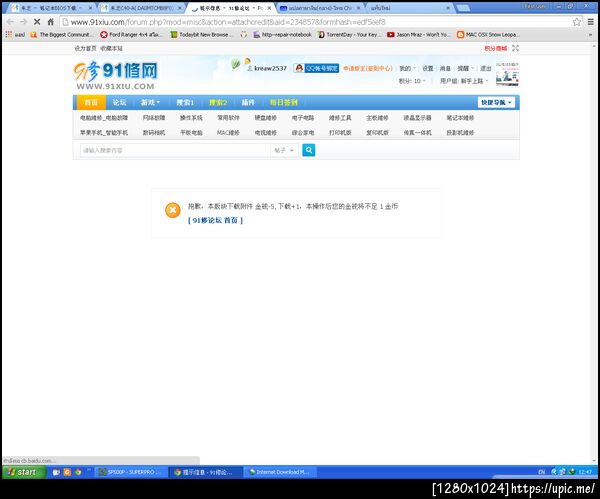Expand the 我的 user menu dropdown
Image resolution: width=600 pixels, height=499 pixels.
(407, 68)
